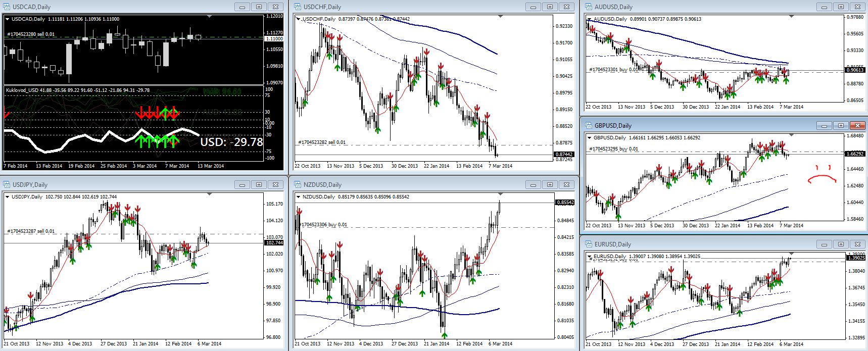Grab the USDCAD chart shift triangle marker
Image resolution: width=868 pixels, height=351 pixels.
210,17
